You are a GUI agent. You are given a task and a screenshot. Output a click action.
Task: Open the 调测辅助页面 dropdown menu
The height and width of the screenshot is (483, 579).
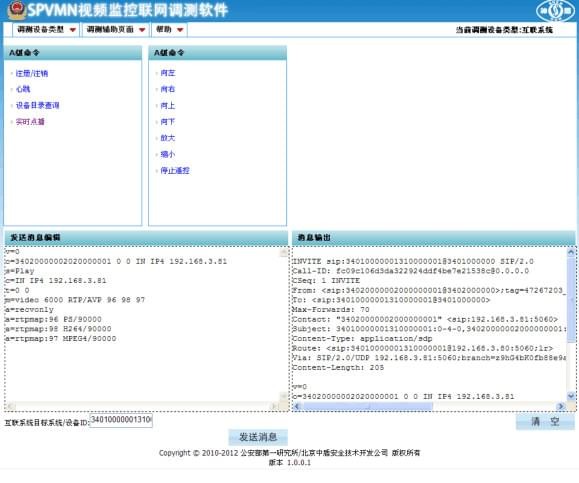115,30
